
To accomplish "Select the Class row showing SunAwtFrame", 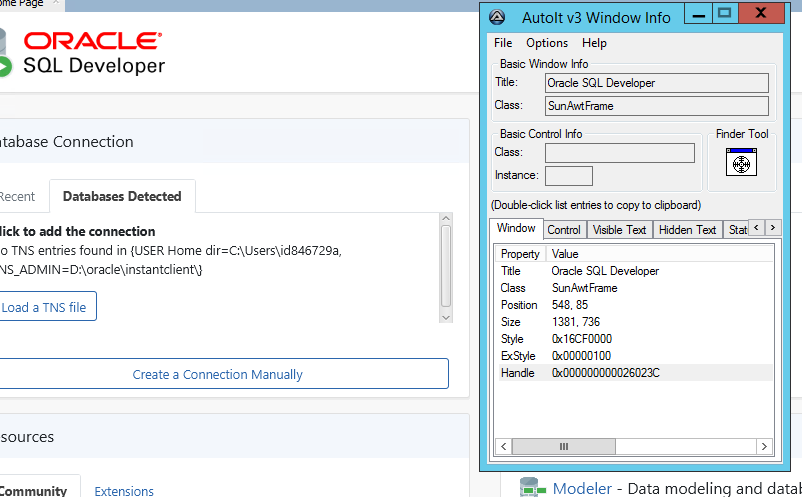I will pos(634,288).
